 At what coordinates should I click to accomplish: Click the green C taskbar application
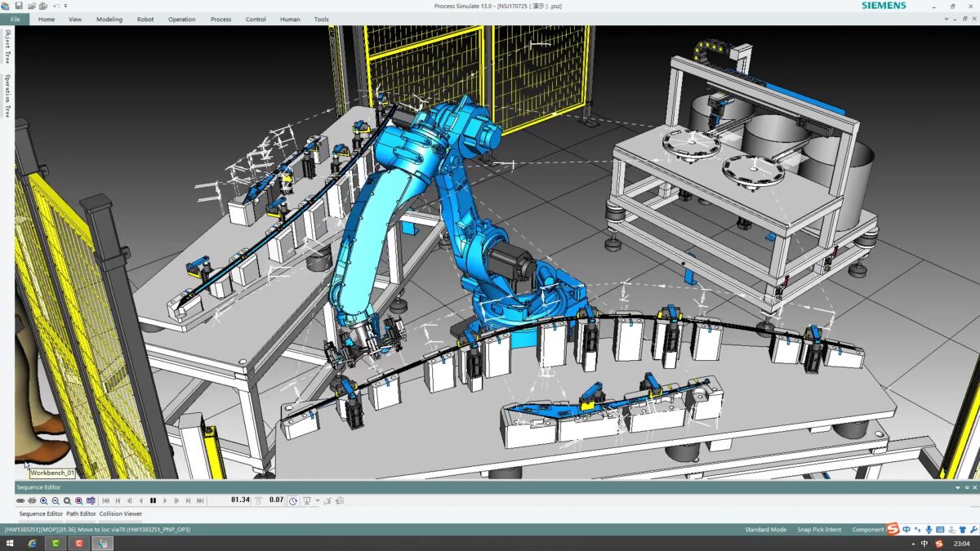[x=56, y=544]
